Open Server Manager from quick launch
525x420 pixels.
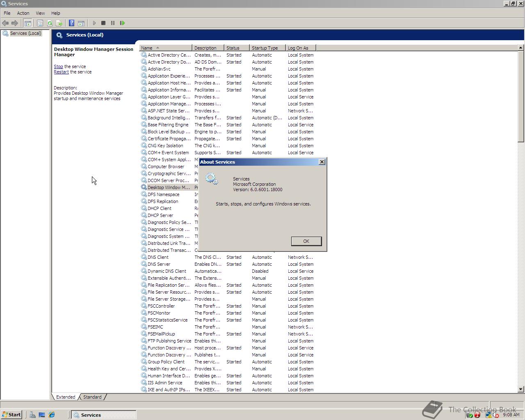pyautogui.click(x=32, y=415)
